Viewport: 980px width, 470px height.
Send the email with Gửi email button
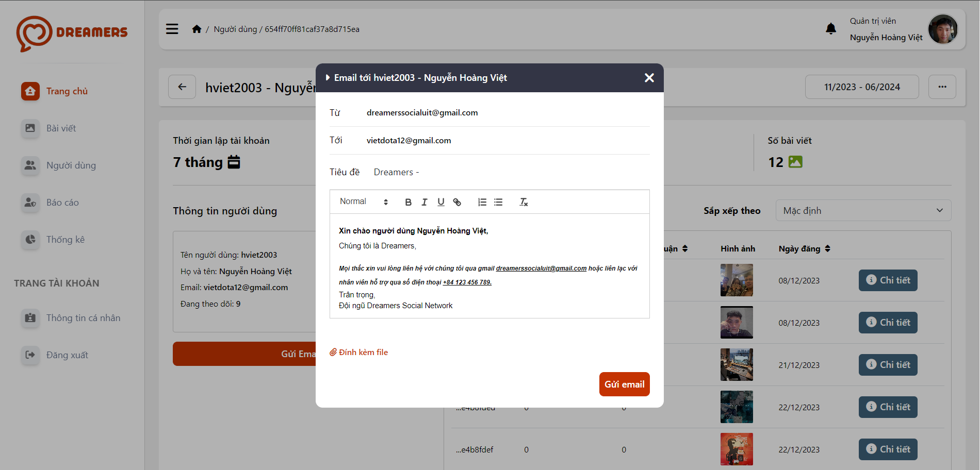pos(624,384)
